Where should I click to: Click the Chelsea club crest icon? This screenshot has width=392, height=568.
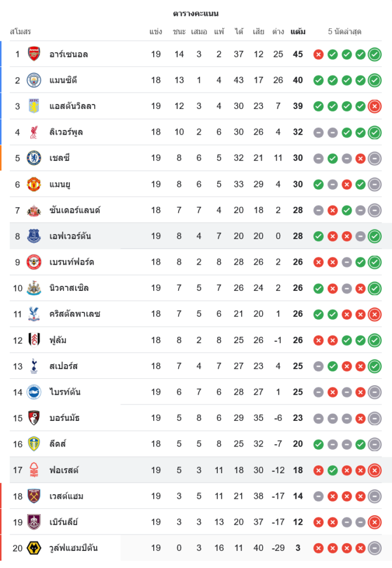tap(35, 158)
